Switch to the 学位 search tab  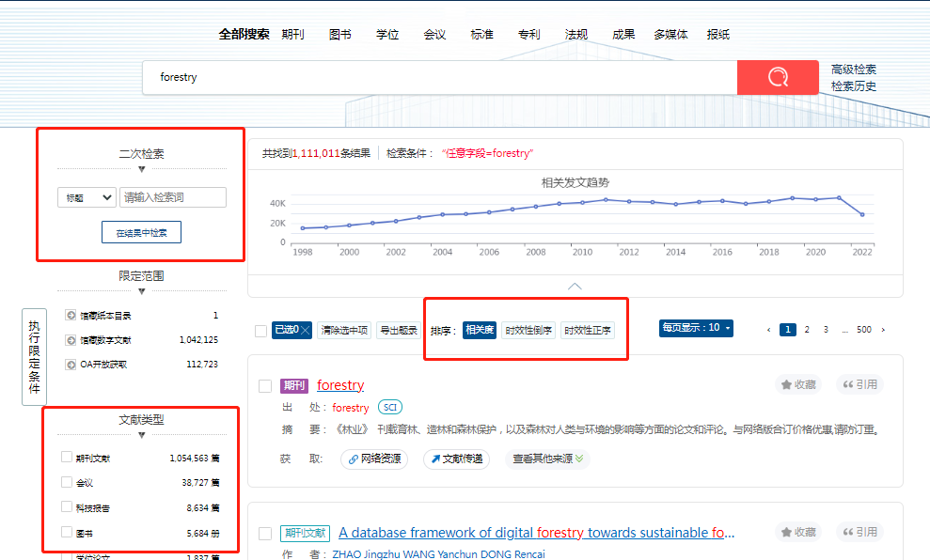click(x=387, y=35)
